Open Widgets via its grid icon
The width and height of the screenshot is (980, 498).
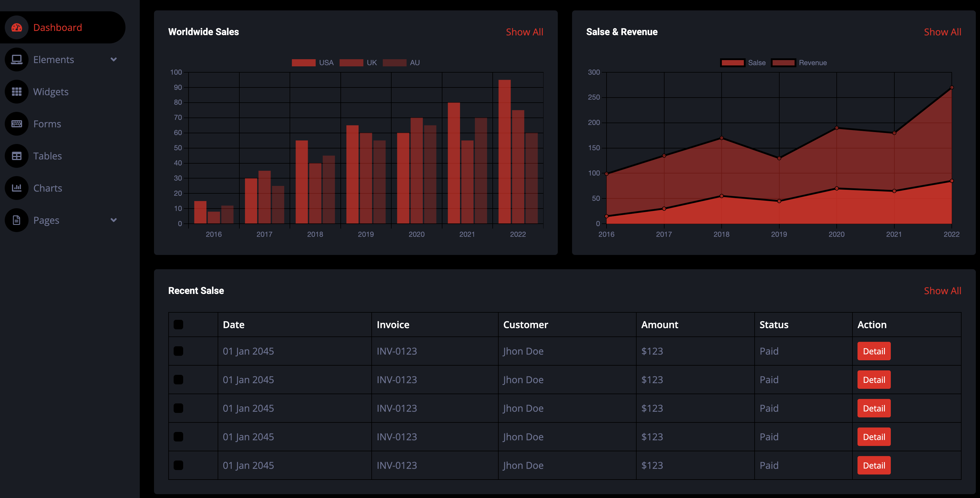17,91
